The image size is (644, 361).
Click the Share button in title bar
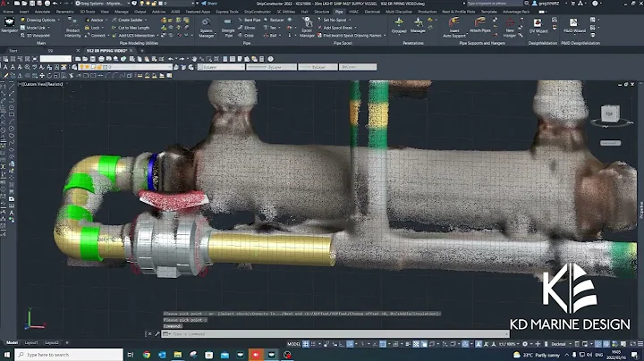click(x=209, y=4)
